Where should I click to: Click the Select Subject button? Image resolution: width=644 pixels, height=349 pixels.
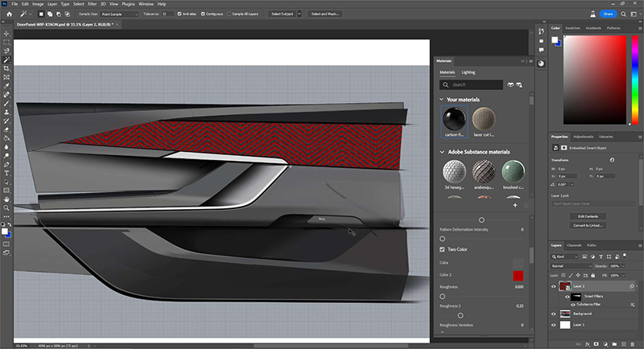tap(282, 14)
